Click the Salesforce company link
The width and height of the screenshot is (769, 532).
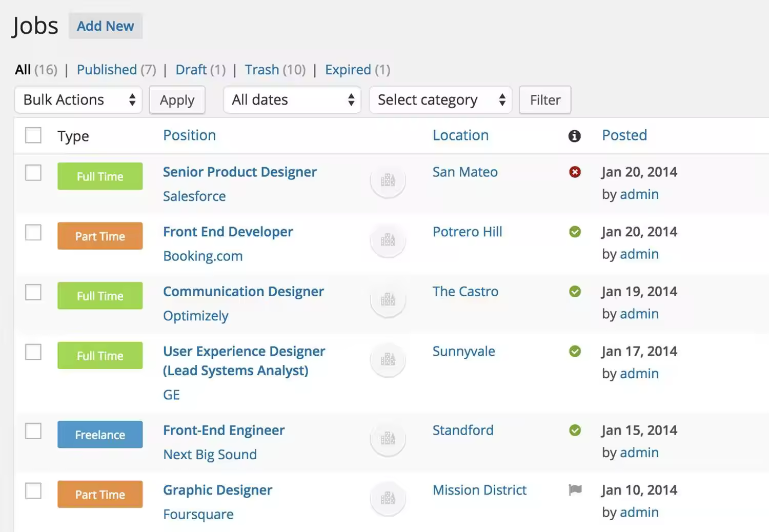(x=194, y=196)
